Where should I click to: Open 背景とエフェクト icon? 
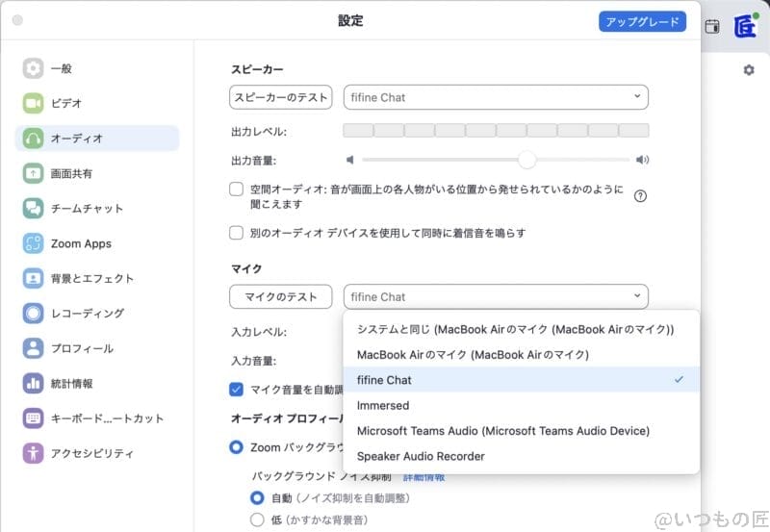pyautogui.click(x=34, y=278)
